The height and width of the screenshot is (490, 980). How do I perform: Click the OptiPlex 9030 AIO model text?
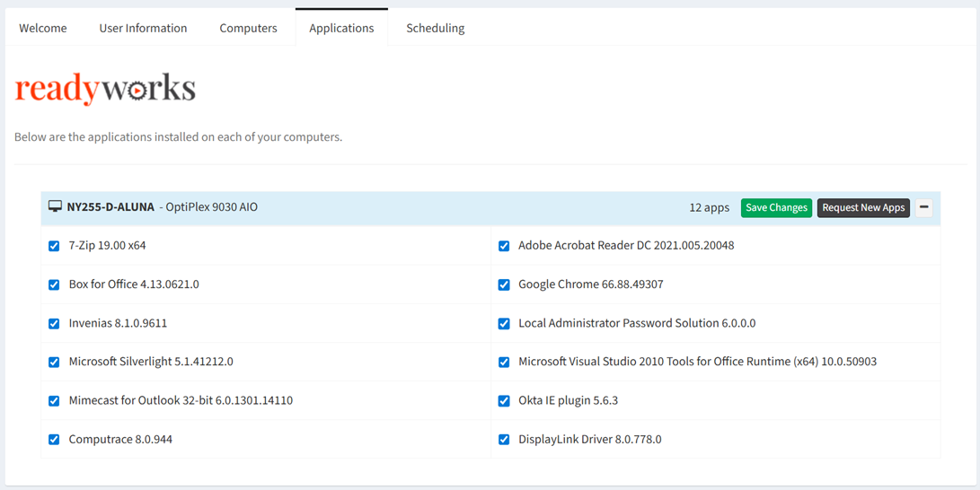[x=211, y=207]
